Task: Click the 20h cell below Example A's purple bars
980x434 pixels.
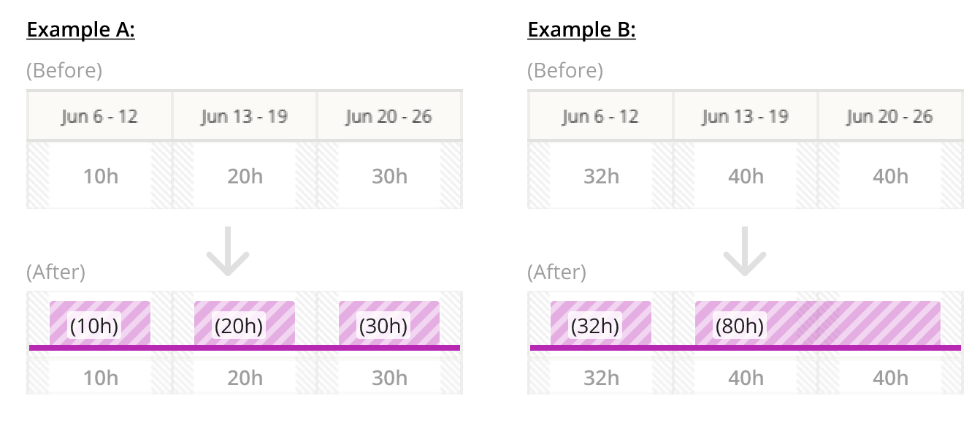Action: pyautogui.click(x=245, y=378)
